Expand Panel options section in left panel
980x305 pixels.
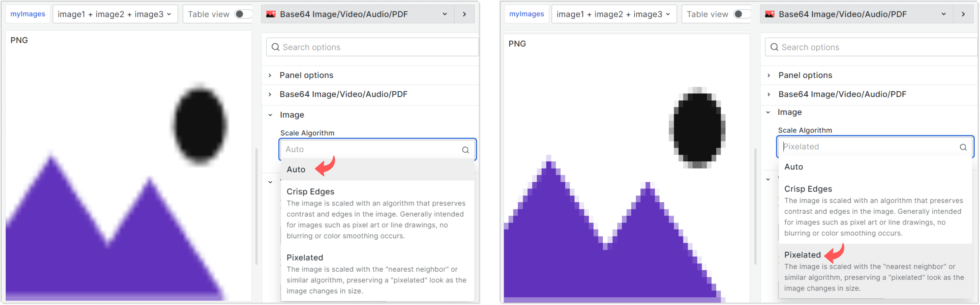click(x=306, y=75)
